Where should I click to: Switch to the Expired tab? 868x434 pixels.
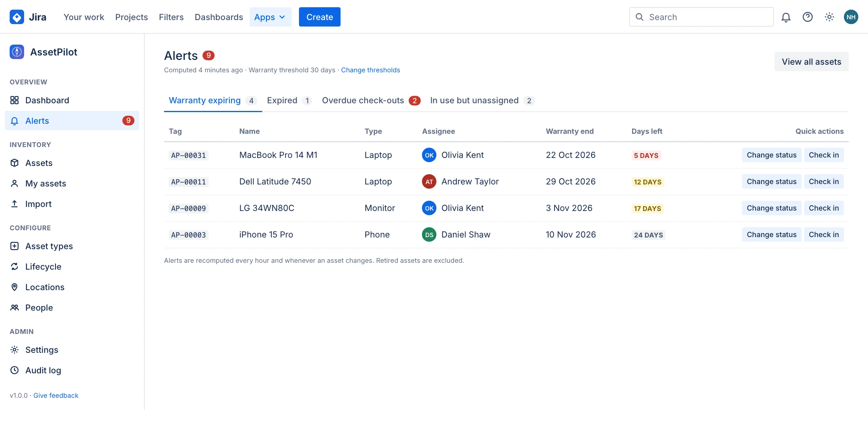[289, 100]
